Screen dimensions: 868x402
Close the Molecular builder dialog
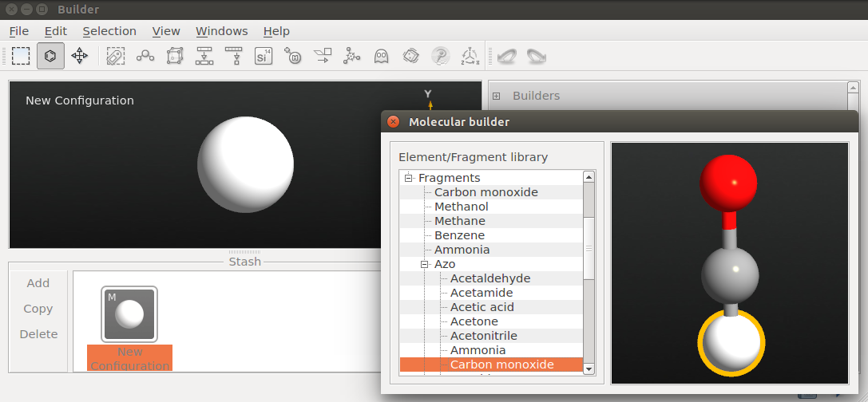tap(393, 122)
